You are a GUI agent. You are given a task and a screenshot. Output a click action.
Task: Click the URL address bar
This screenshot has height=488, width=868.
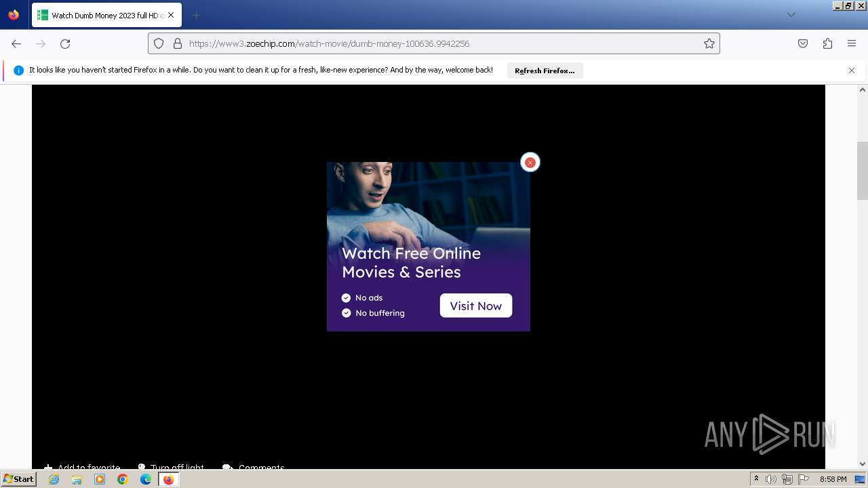pos(434,43)
